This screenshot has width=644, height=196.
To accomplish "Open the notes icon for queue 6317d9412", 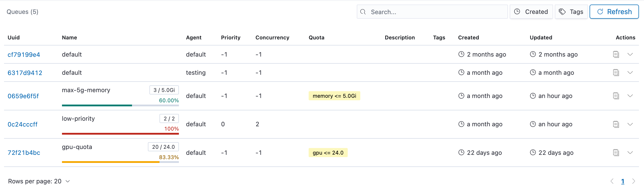I will (x=616, y=72).
